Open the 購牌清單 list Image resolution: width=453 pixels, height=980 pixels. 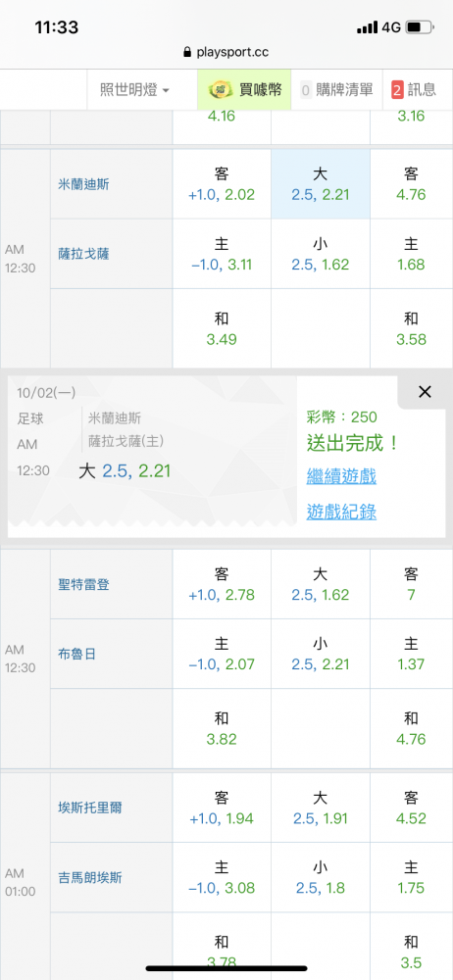click(x=337, y=89)
